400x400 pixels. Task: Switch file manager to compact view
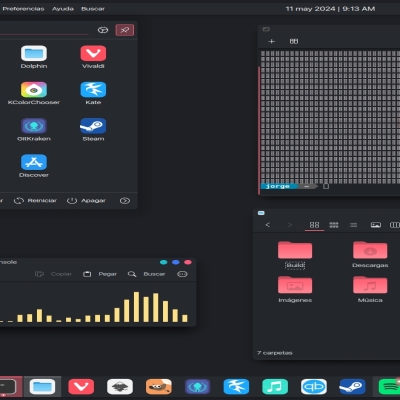[x=334, y=225]
